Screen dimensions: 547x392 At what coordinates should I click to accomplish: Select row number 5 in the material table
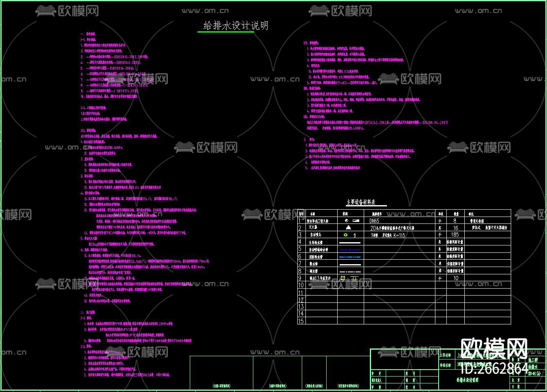[x=300, y=249]
